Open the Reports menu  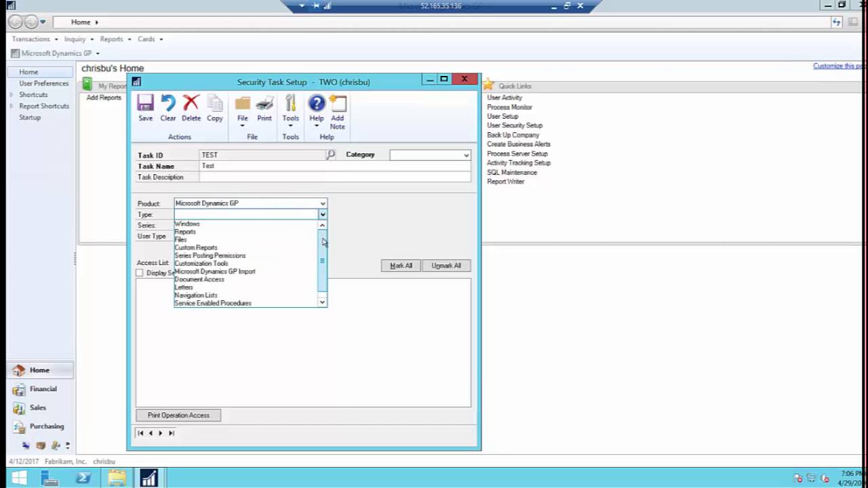[x=115, y=39]
